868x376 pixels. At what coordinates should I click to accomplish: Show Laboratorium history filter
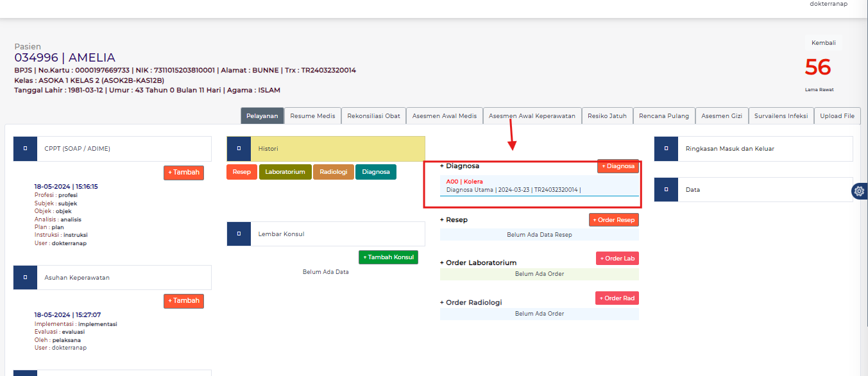285,172
